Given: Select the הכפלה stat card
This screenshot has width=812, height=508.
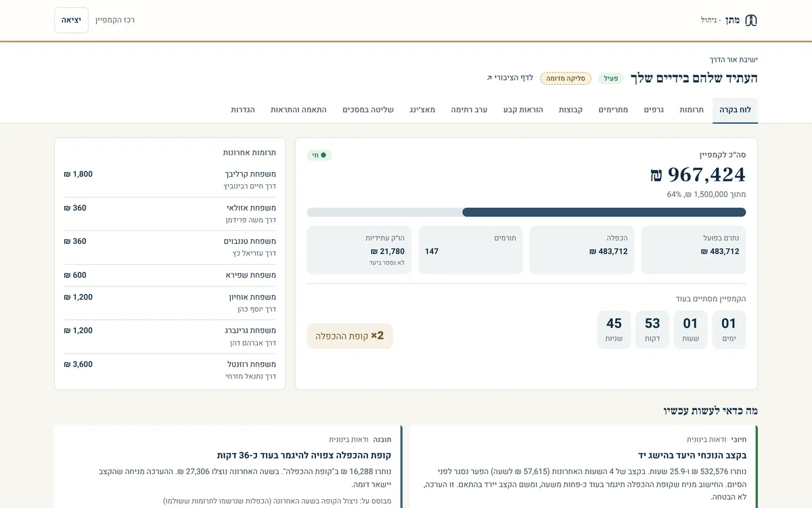Looking at the screenshot, I should click(x=582, y=250).
